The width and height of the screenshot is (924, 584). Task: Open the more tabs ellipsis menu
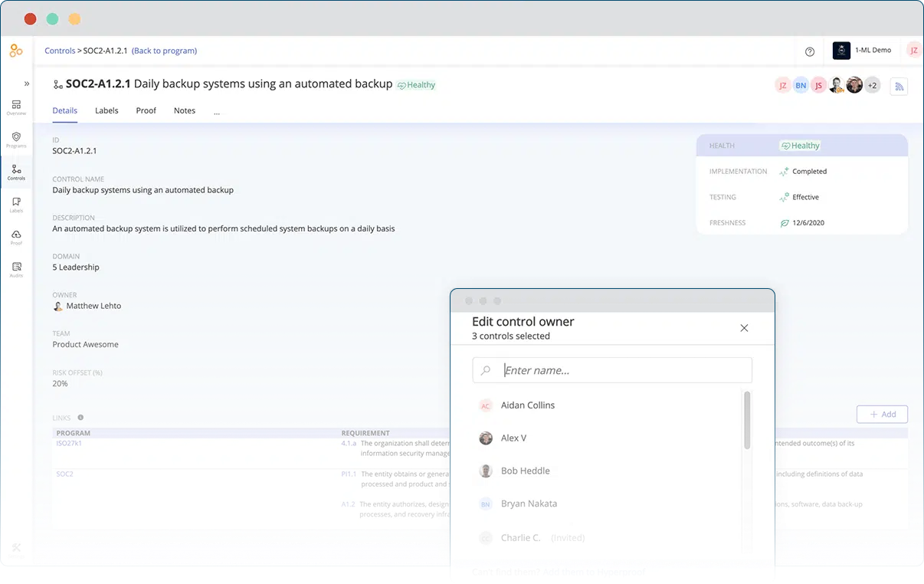coord(217,111)
